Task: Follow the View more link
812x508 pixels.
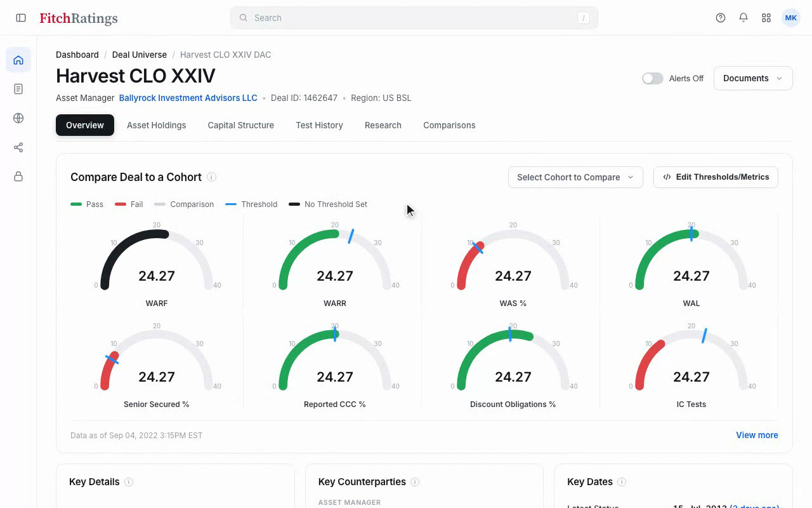Action: [757, 435]
